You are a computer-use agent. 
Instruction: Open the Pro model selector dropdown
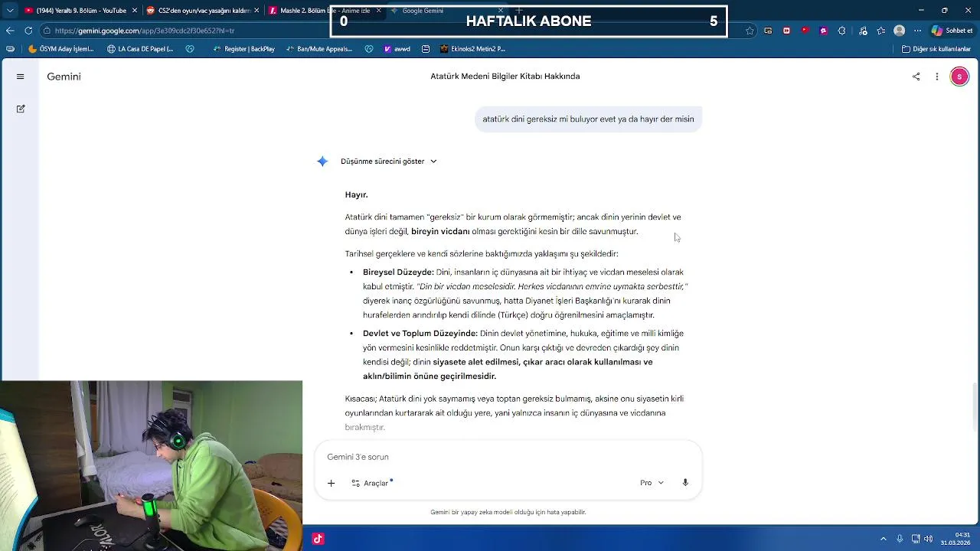click(652, 483)
